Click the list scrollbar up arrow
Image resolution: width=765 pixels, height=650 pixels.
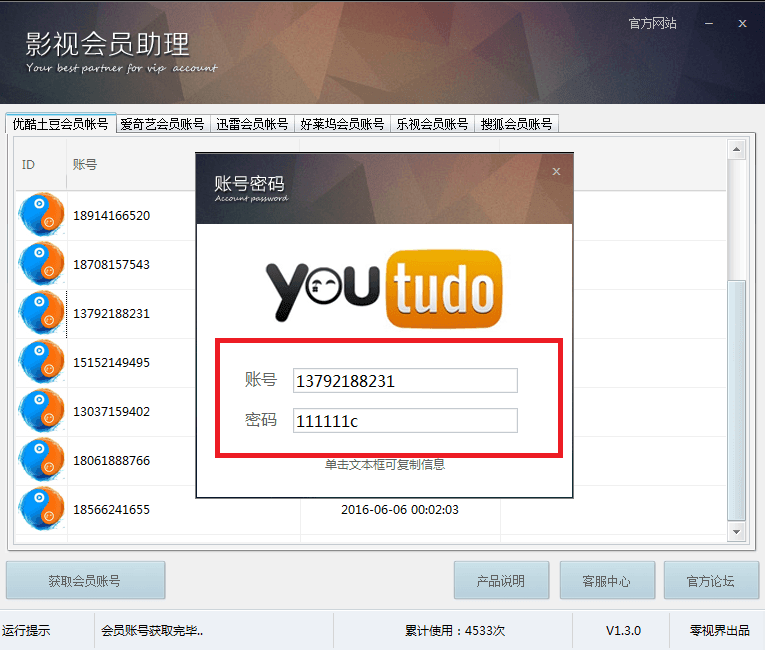point(736,149)
